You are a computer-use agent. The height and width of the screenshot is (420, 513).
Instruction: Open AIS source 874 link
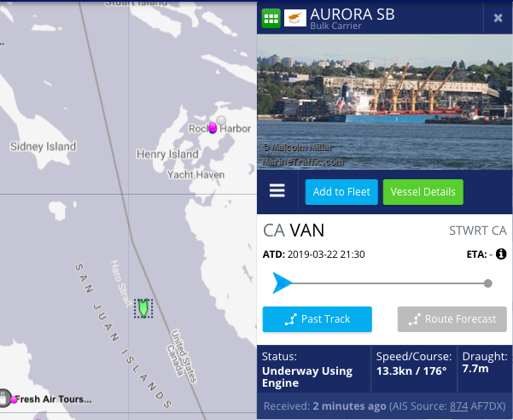tap(458, 406)
